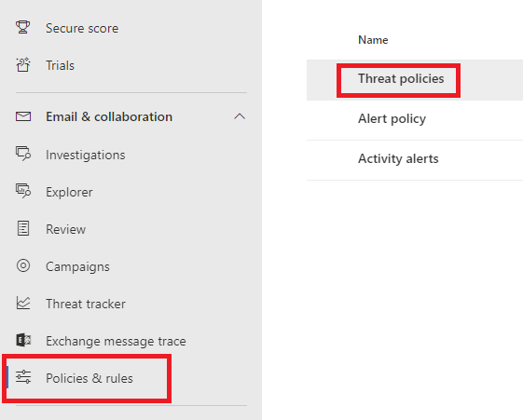Click the Email & collaboration envelope icon
523x420 pixels.
click(x=23, y=116)
